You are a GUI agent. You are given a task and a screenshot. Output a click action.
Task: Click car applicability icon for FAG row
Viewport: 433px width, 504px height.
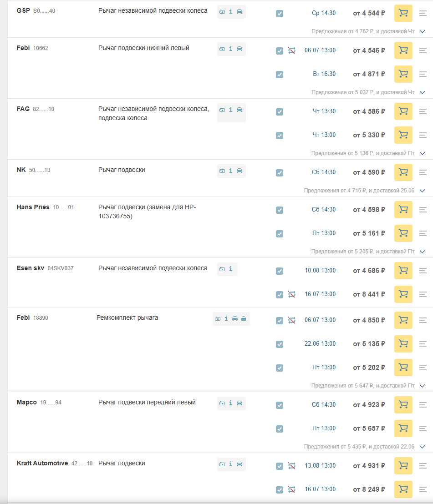(239, 110)
